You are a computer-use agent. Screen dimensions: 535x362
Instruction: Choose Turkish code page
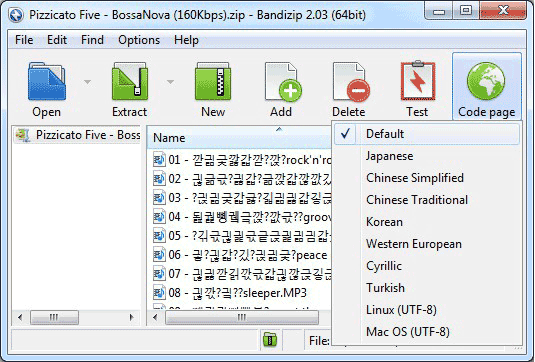click(x=426, y=288)
